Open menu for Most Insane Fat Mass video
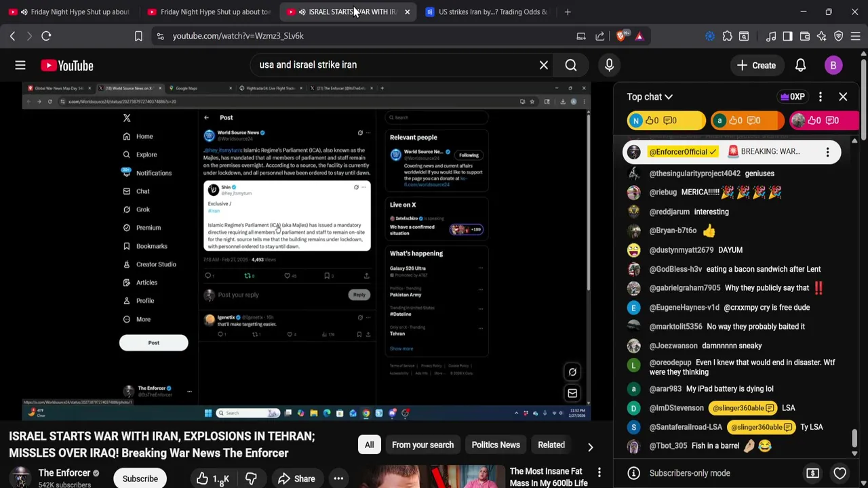The height and width of the screenshot is (488, 868). [599, 472]
